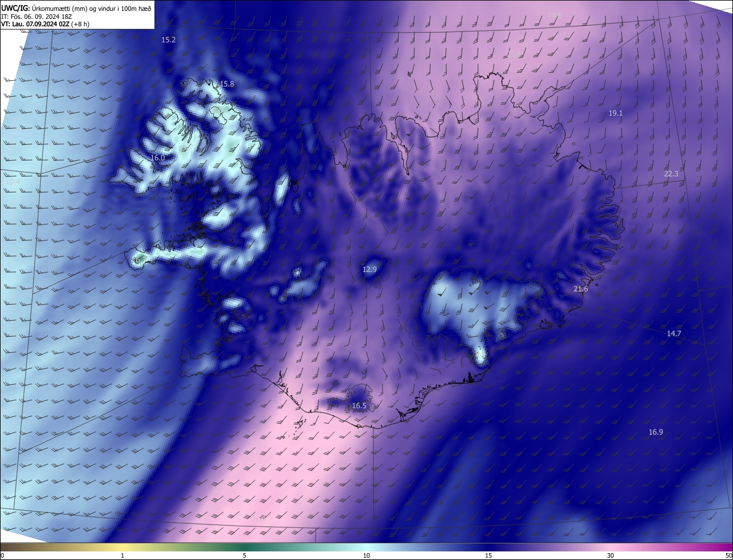
Task: Click the 21.6 value label
Action: 581,289
